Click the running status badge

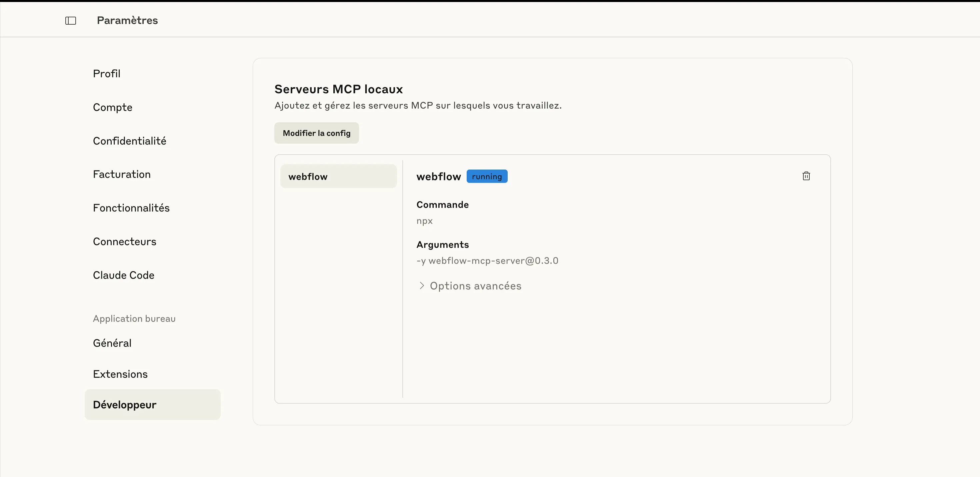[x=487, y=176]
